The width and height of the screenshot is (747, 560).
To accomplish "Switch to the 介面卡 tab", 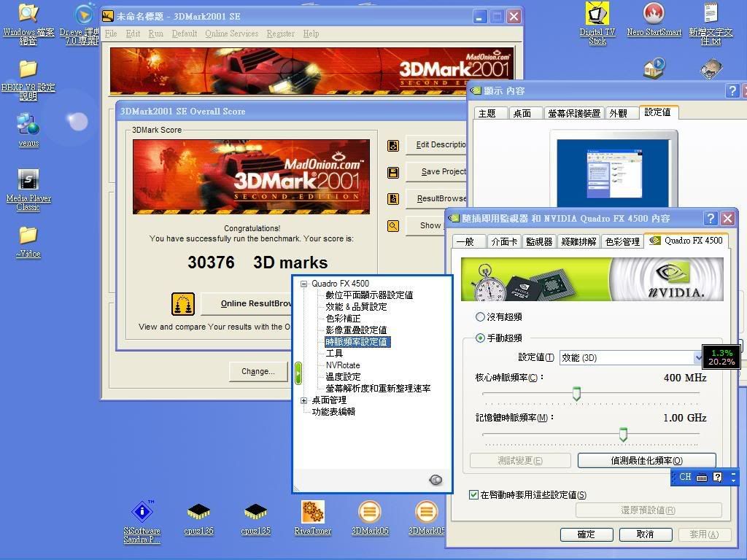I will click(504, 241).
